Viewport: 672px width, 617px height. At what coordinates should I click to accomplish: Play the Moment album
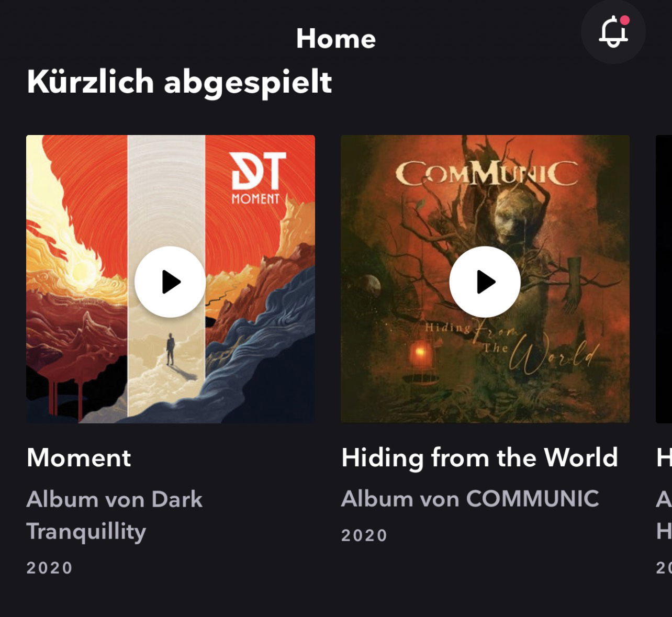tap(170, 282)
